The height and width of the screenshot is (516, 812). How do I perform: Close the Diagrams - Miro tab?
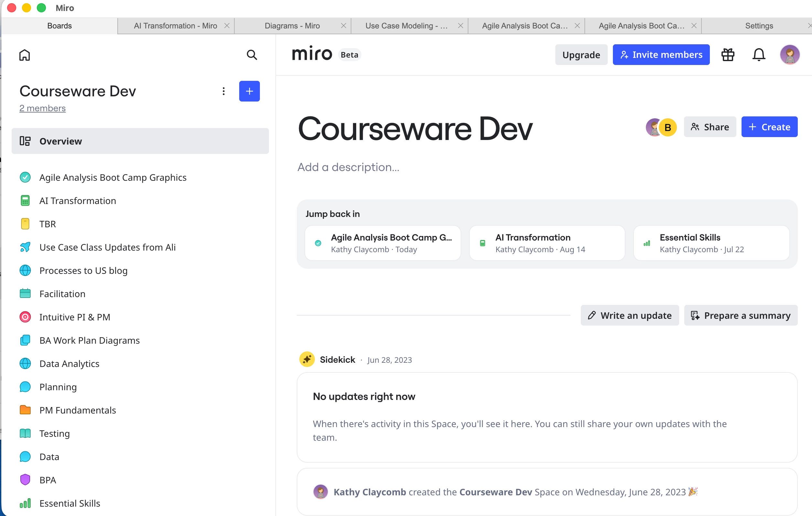[344, 26]
